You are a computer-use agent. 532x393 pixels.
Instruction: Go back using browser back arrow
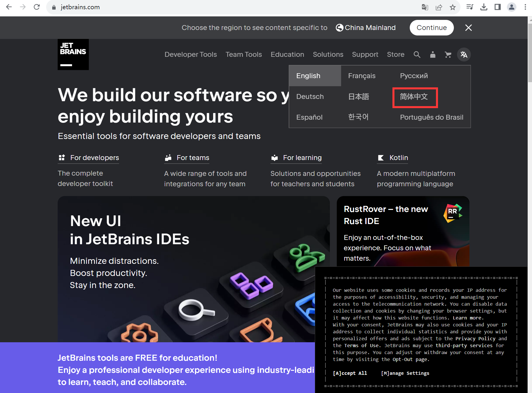click(x=9, y=7)
